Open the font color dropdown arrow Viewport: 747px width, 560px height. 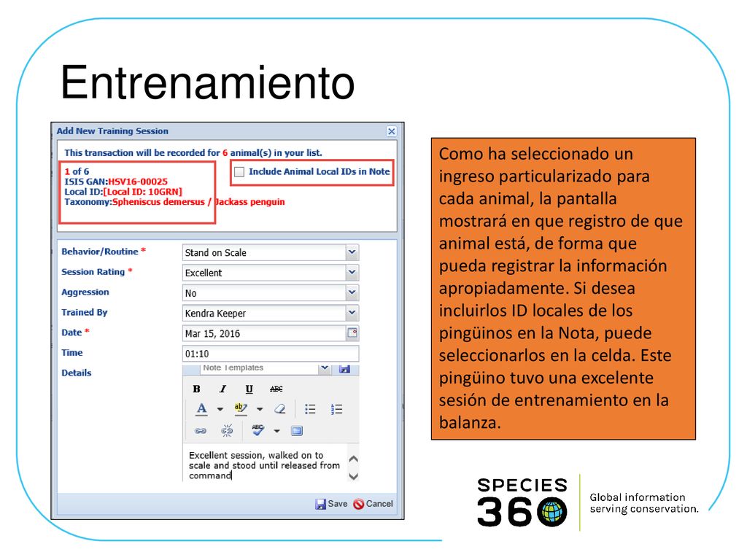pyautogui.click(x=220, y=409)
